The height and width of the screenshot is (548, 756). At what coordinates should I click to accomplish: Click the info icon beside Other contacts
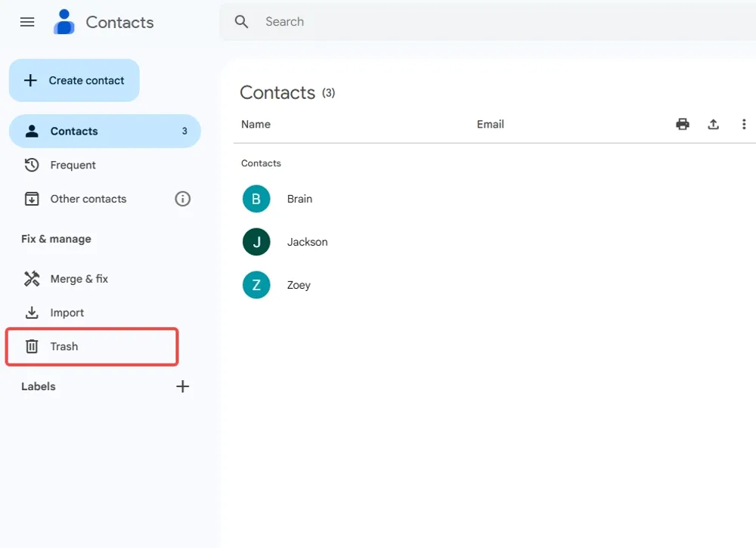click(x=182, y=199)
